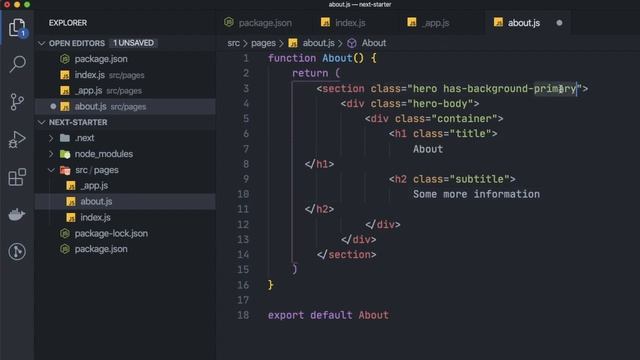Click unsaved indicator beside about.js in Open Editors
The width and height of the screenshot is (640, 360).
pos(53,107)
